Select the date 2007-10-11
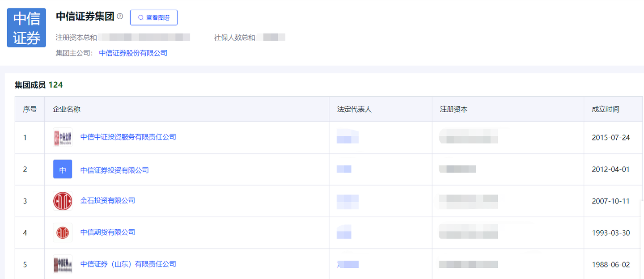This screenshot has width=644, height=279. (x=611, y=201)
